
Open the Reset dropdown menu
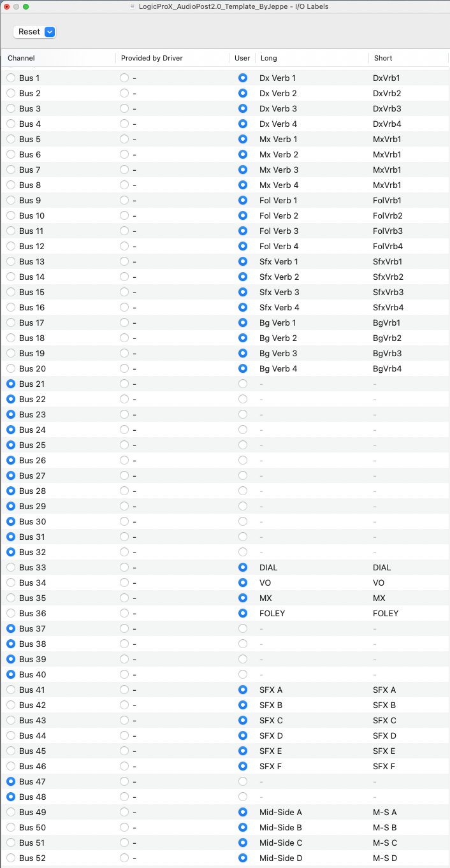click(x=35, y=32)
